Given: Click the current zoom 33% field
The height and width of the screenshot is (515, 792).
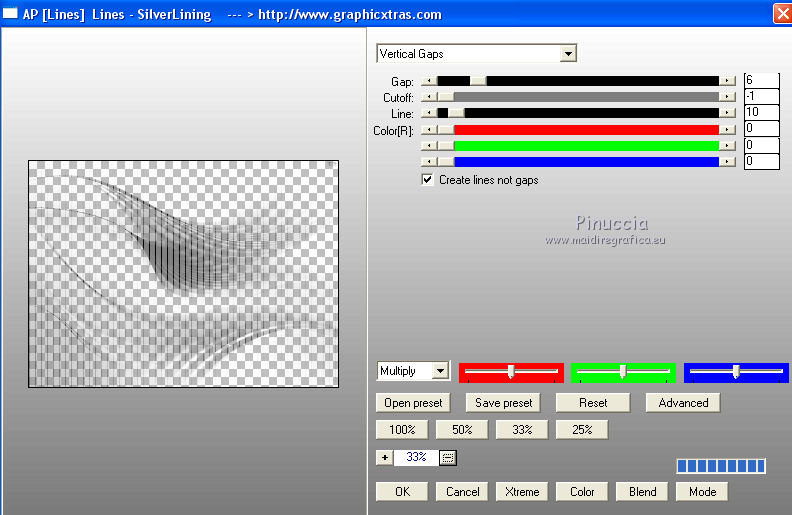Looking at the screenshot, I should [416, 457].
